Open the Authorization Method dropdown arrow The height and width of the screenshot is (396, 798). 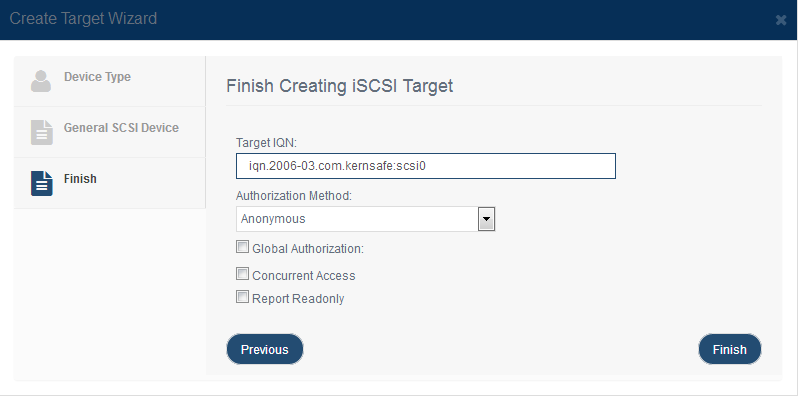pos(487,219)
